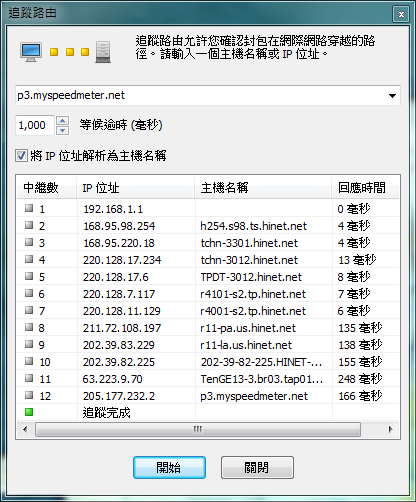Select host 202-39-82-225.HINET-... cell
This screenshot has height=502, width=416.
261,362
